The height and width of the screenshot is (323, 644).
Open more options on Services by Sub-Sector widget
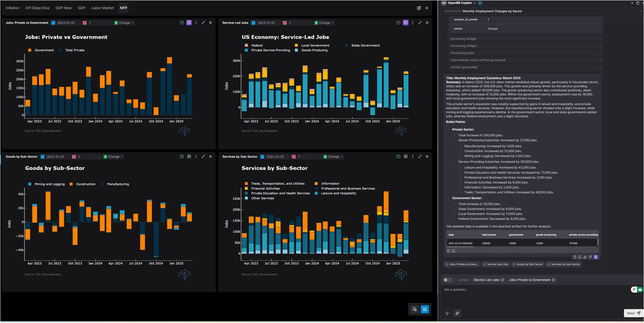pyautogui.click(x=413, y=156)
